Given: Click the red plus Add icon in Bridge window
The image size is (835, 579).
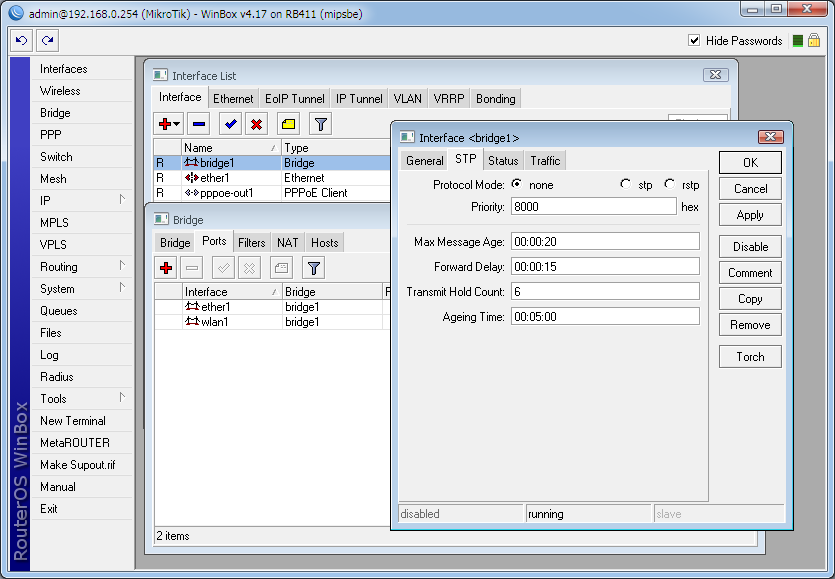Looking at the screenshot, I should pyautogui.click(x=166, y=268).
